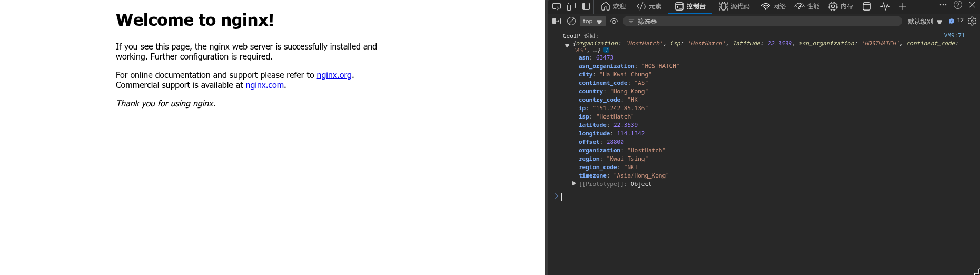Expand the [[Prototype]] Object entry
The image size is (980, 275).
(574, 183)
